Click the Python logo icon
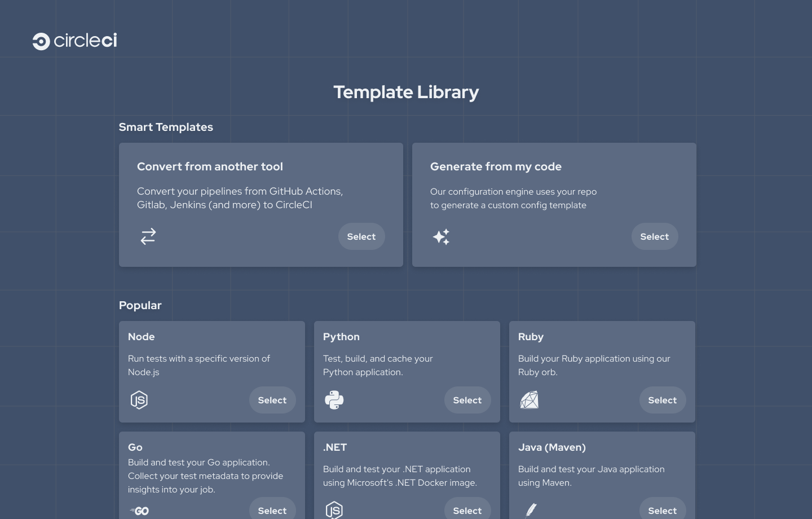Screen dimensions: 812x519 click(x=334, y=400)
